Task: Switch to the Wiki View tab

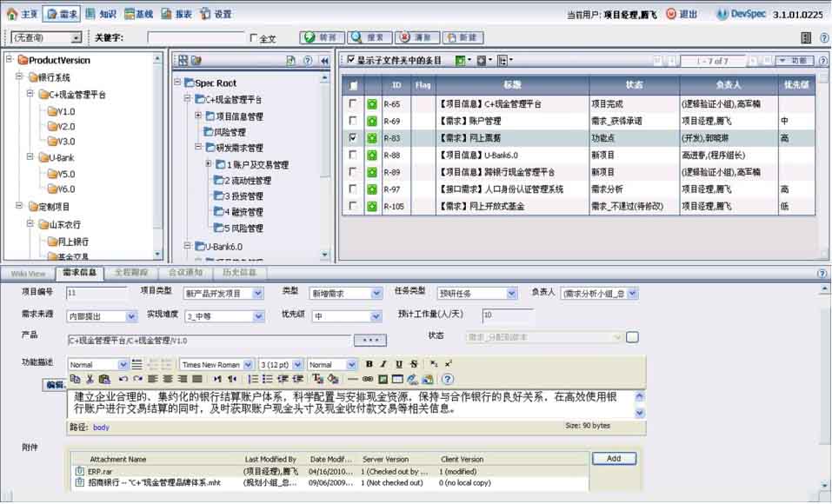Action: coord(29,273)
